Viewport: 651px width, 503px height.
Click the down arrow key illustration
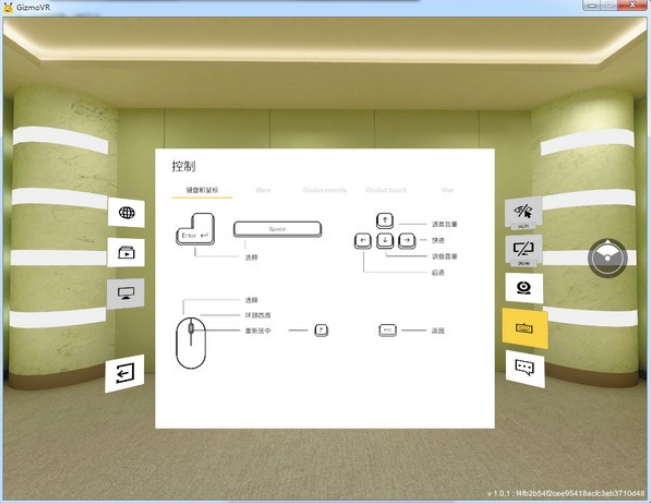(385, 241)
